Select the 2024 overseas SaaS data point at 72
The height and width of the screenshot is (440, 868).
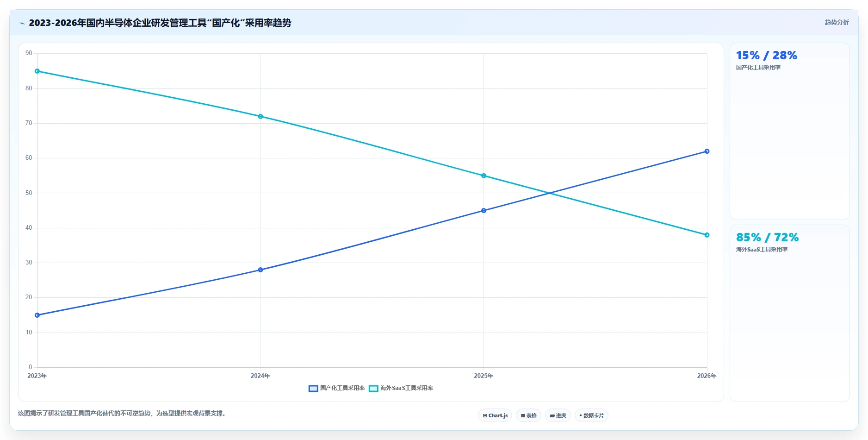coord(260,117)
